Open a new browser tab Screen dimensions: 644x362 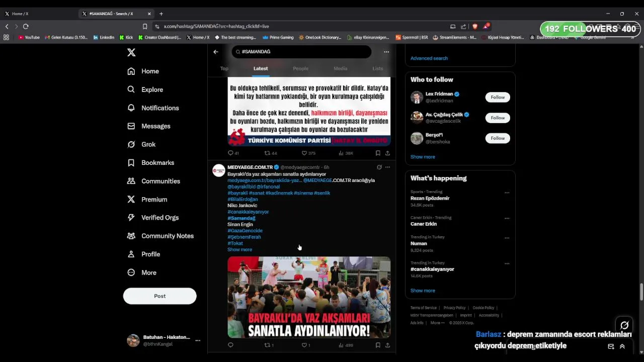161,14
